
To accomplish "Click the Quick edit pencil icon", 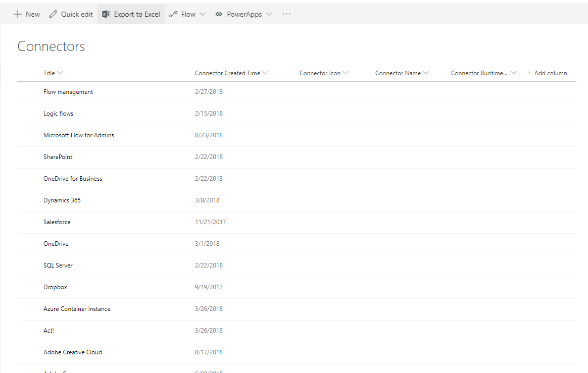I will click(53, 14).
